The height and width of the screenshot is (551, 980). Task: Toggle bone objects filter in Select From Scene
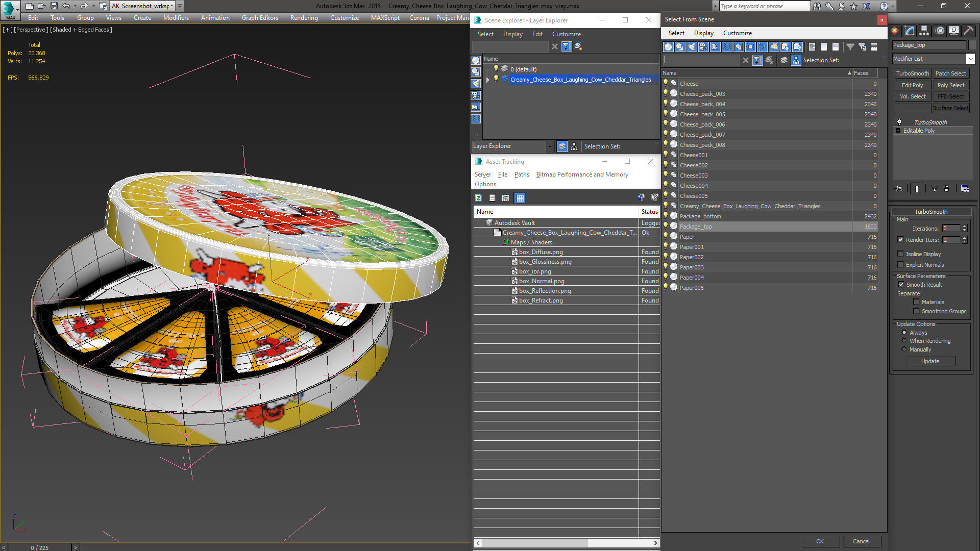[x=762, y=47]
